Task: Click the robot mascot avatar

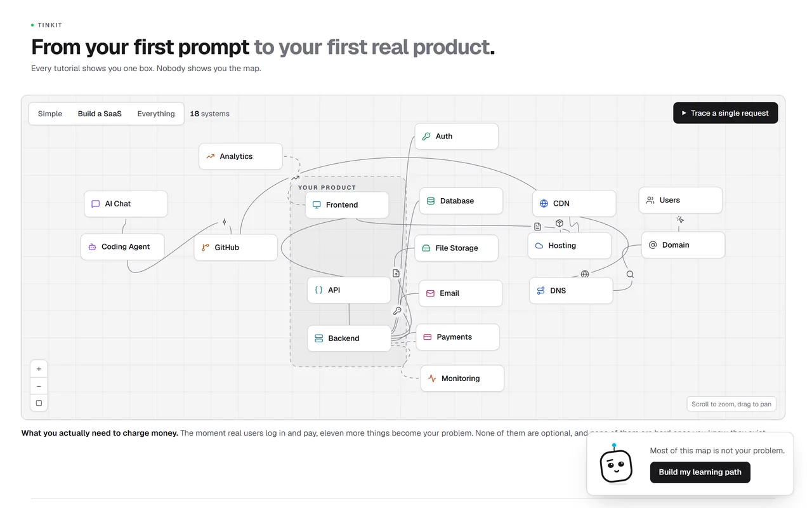Action: [616, 465]
